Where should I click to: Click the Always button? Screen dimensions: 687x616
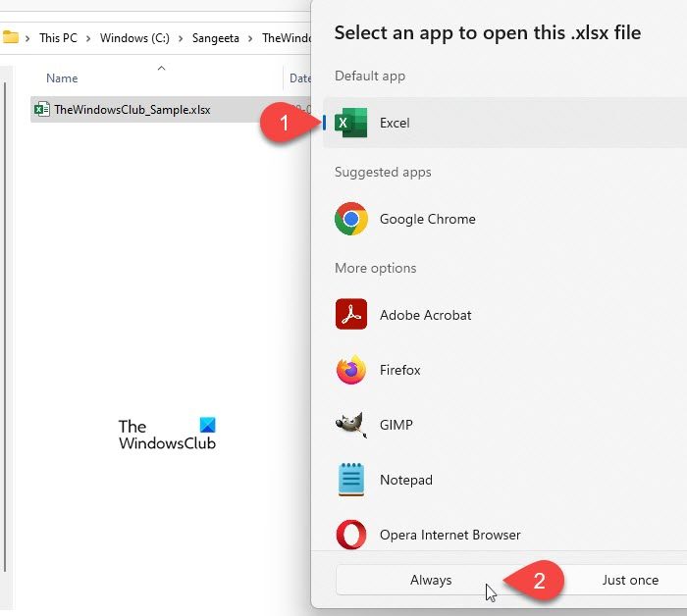click(431, 580)
